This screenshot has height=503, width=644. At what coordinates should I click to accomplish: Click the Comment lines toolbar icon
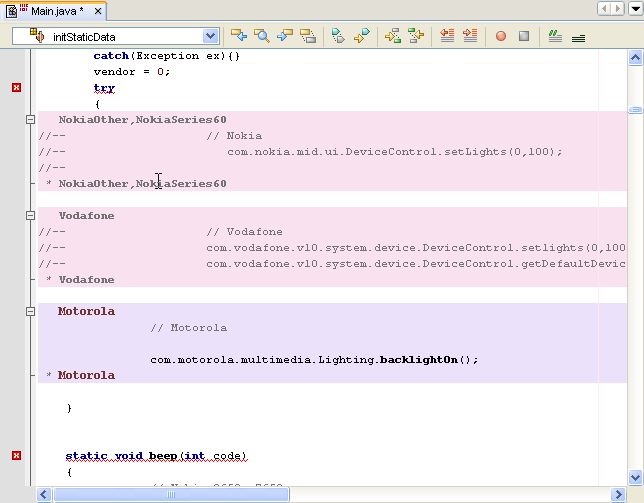[x=555, y=36]
